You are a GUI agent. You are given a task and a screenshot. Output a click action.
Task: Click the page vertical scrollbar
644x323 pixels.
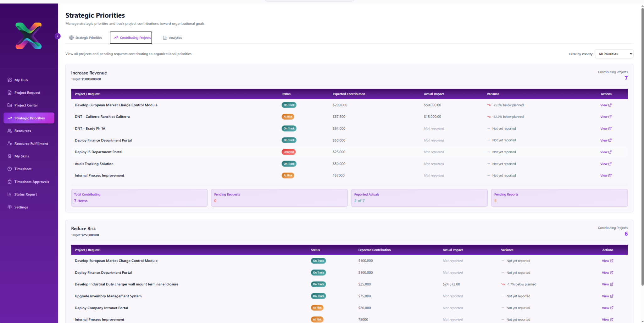pos(642,146)
